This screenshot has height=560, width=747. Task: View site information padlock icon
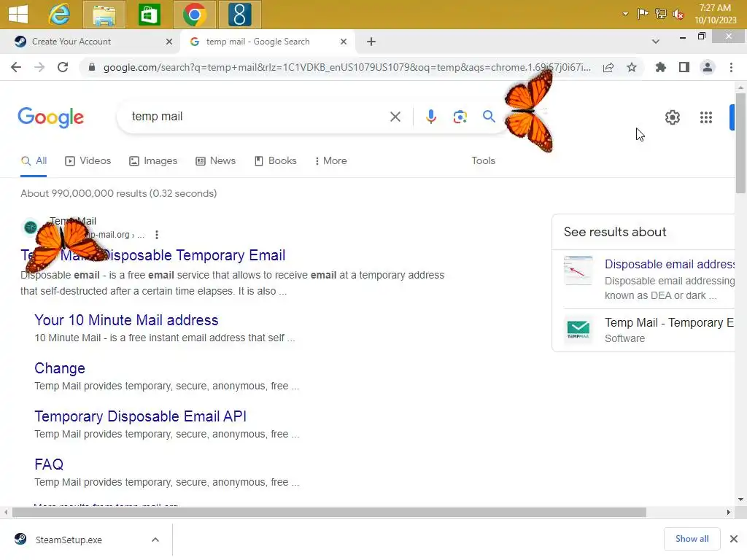[92, 67]
